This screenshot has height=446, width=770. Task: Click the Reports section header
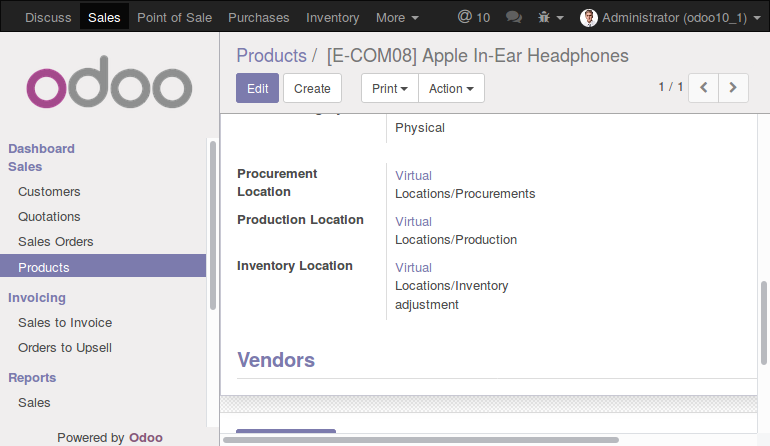(32, 378)
